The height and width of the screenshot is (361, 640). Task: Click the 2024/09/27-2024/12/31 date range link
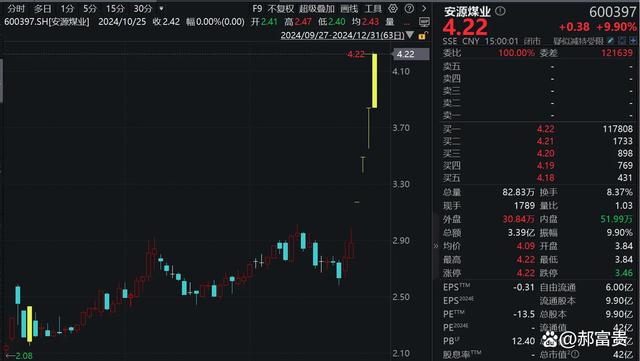(x=342, y=36)
